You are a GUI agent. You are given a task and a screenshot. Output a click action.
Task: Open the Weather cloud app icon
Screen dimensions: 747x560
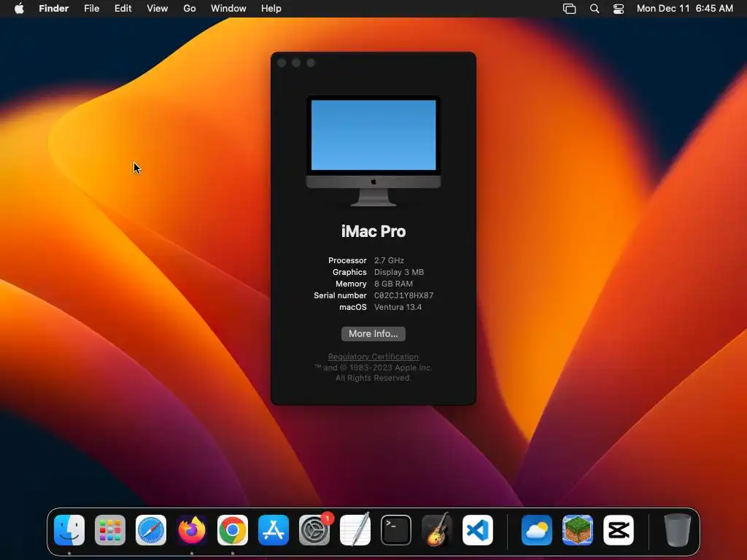point(536,529)
